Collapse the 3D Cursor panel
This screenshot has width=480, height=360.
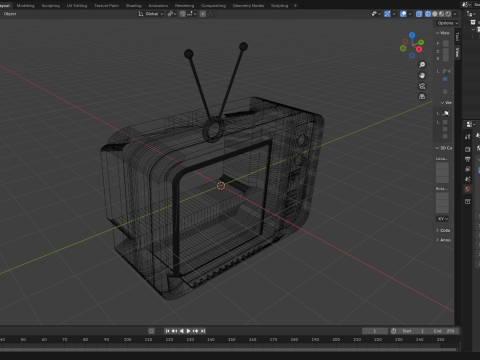444,148
